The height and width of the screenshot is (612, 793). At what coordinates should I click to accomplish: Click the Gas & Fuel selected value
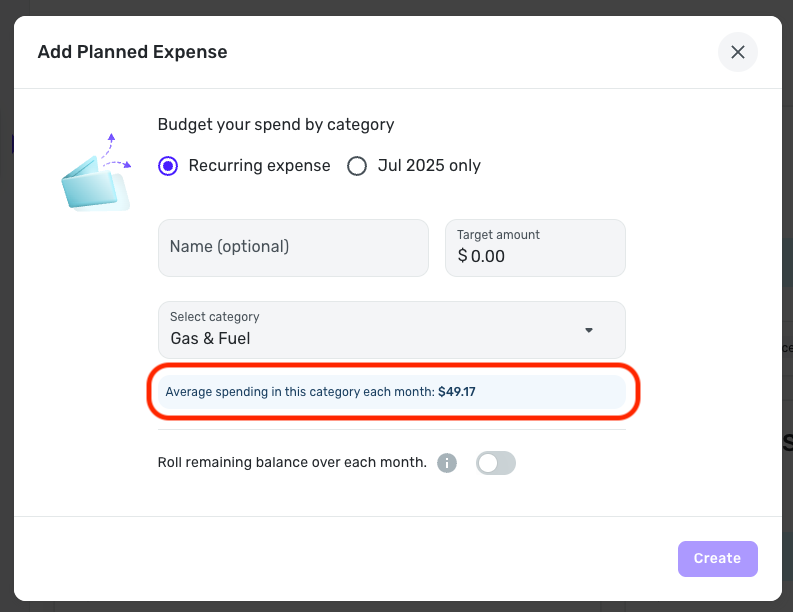(x=211, y=339)
